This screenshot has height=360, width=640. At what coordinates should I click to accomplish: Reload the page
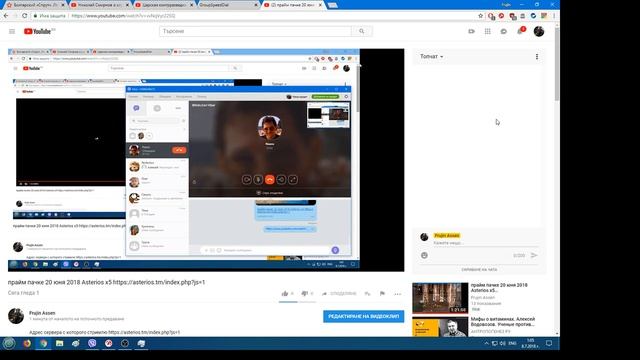[x=24, y=16]
